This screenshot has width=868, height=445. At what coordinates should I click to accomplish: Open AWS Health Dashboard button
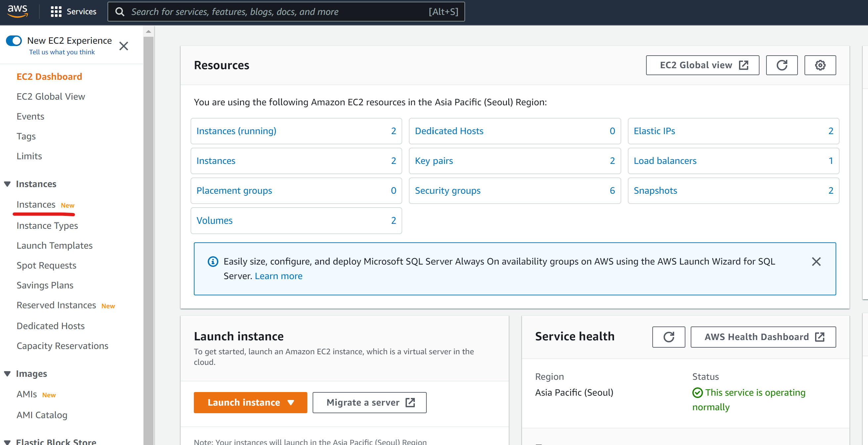coord(763,337)
